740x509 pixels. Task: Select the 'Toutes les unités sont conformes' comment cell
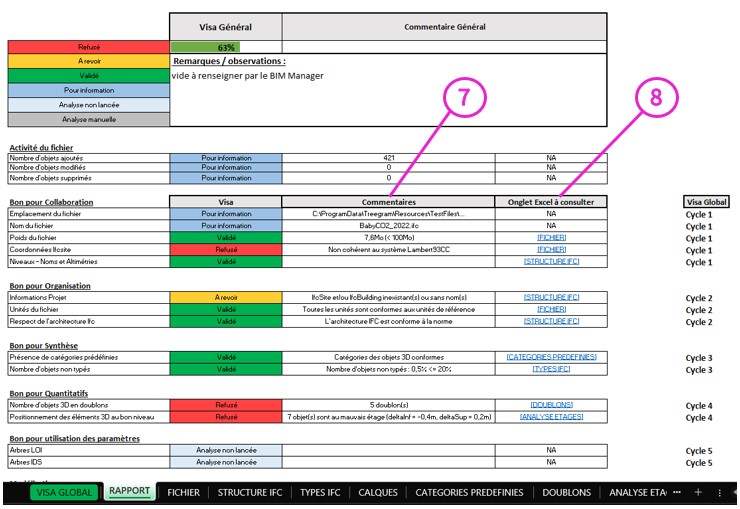click(389, 309)
